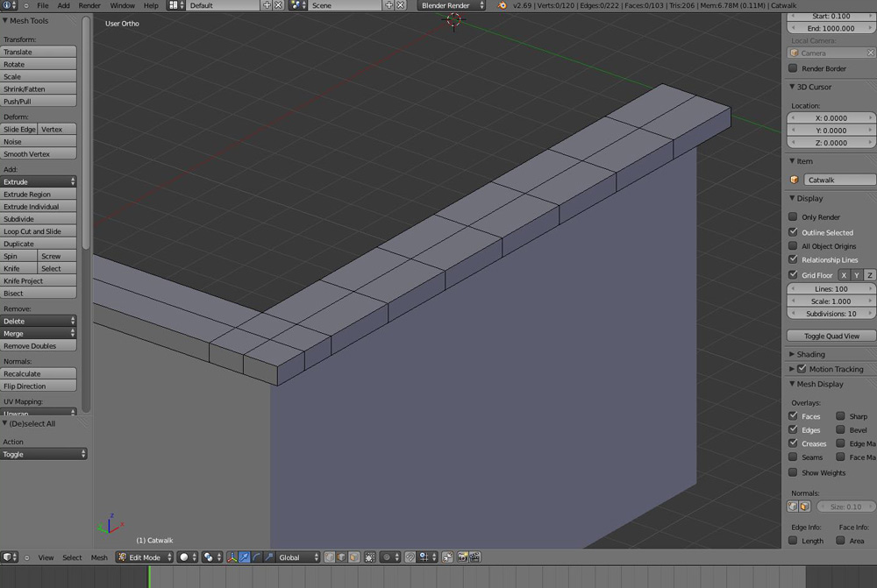Open the Extrude dropdown
Image resolution: width=877 pixels, height=588 pixels.
click(38, 181)
